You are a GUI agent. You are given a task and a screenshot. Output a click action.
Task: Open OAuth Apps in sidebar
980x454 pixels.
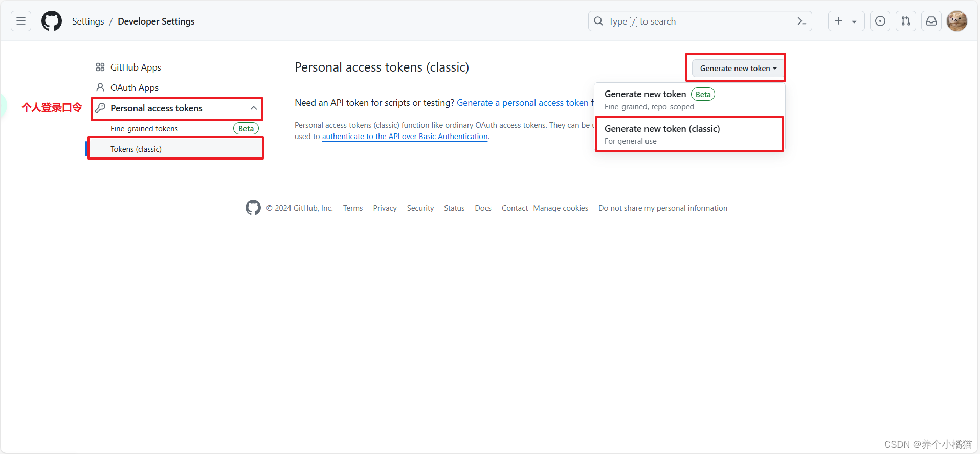pos(135,87)
